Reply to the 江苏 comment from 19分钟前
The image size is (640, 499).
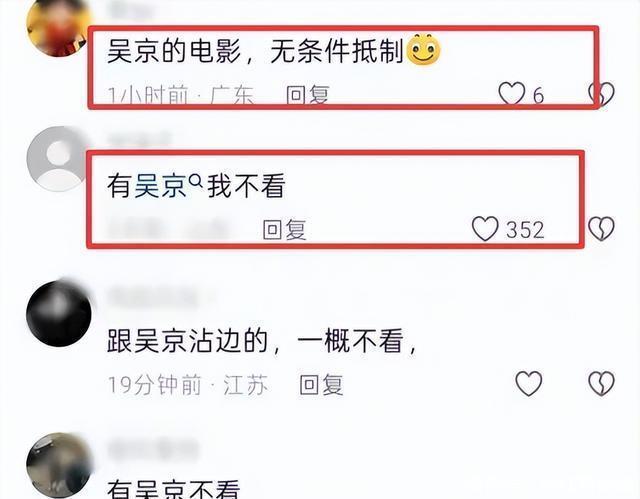pos(321,385)
